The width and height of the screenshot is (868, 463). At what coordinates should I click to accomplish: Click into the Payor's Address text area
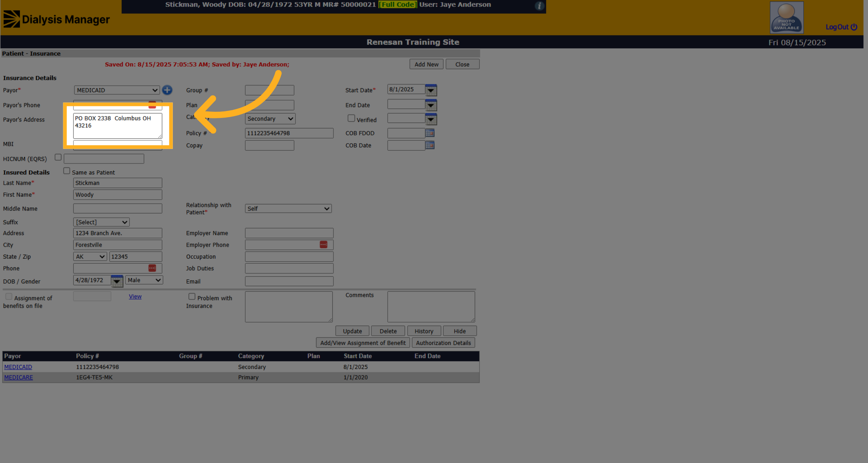(118, 126)
